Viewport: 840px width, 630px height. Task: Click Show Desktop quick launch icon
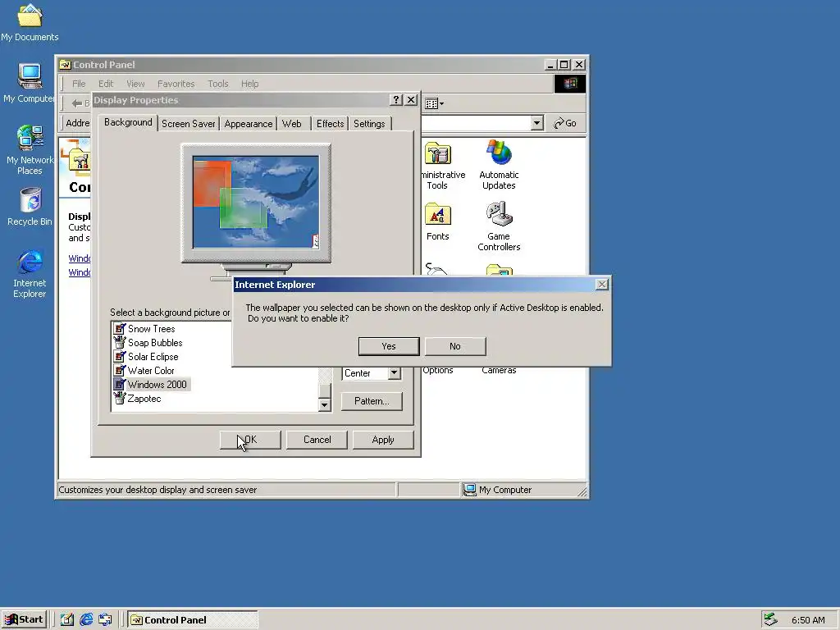coord(67,620)
